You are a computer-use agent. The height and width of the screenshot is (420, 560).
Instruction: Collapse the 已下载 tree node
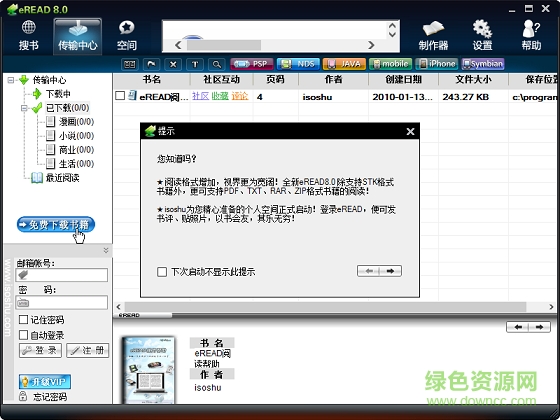coord(24,108)
